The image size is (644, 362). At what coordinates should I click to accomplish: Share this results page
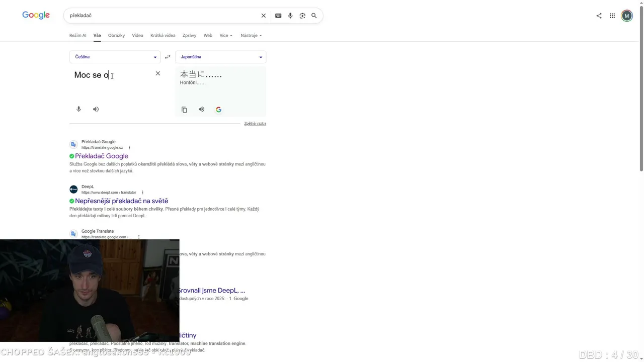(x=599, y=16)
